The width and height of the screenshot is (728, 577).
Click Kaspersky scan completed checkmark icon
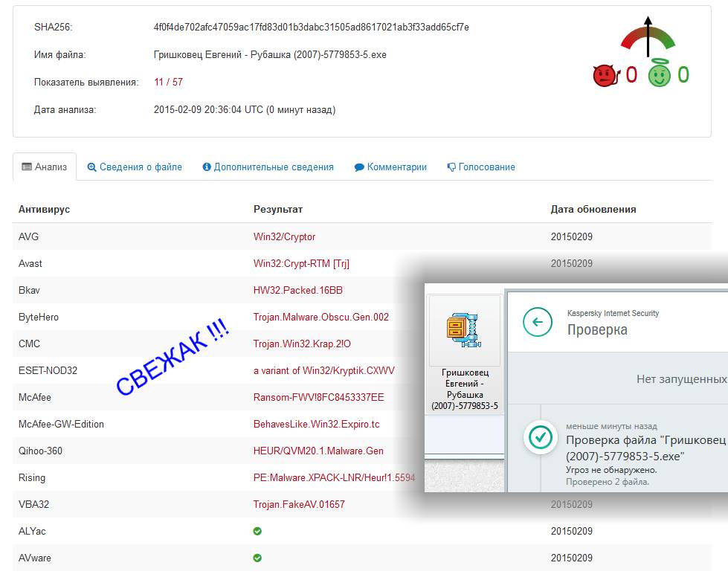[x=541, y=436]
